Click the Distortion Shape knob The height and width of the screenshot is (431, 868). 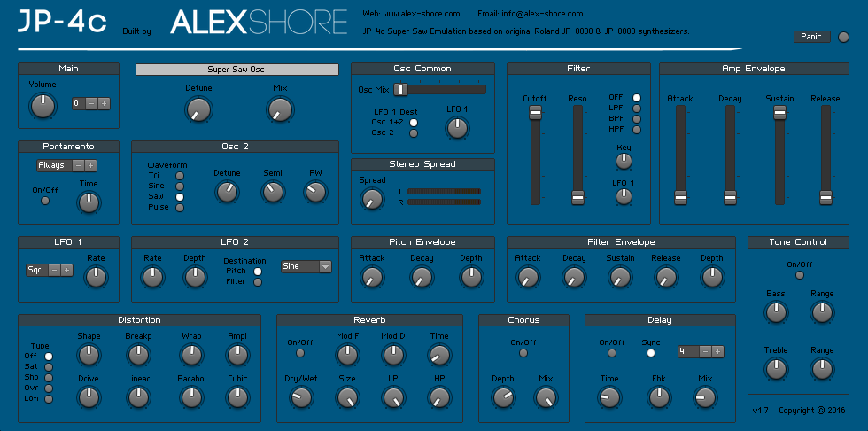[x=89, y=355]
